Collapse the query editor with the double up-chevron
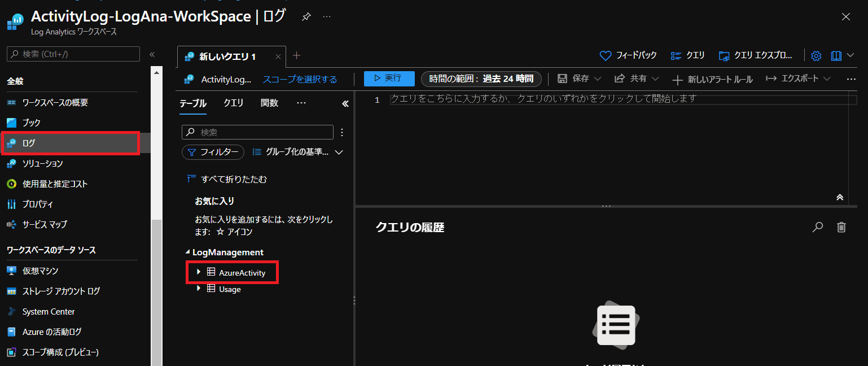Screen dimensions: 868x366 point(839,197)
